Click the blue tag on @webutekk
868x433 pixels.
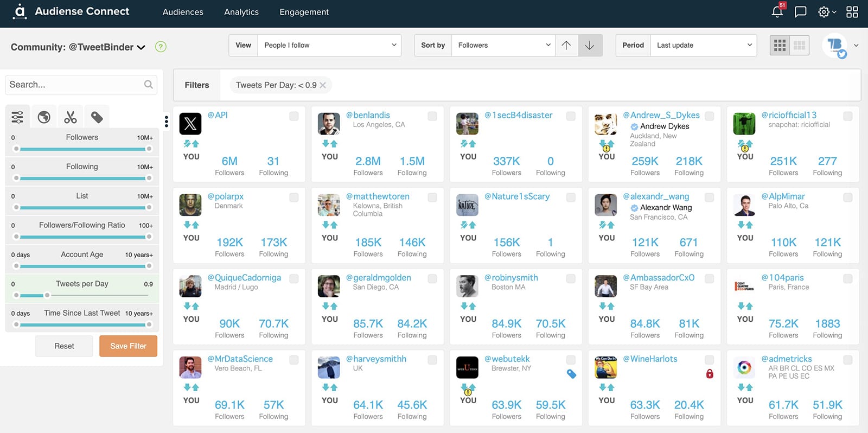pos(571,374)
